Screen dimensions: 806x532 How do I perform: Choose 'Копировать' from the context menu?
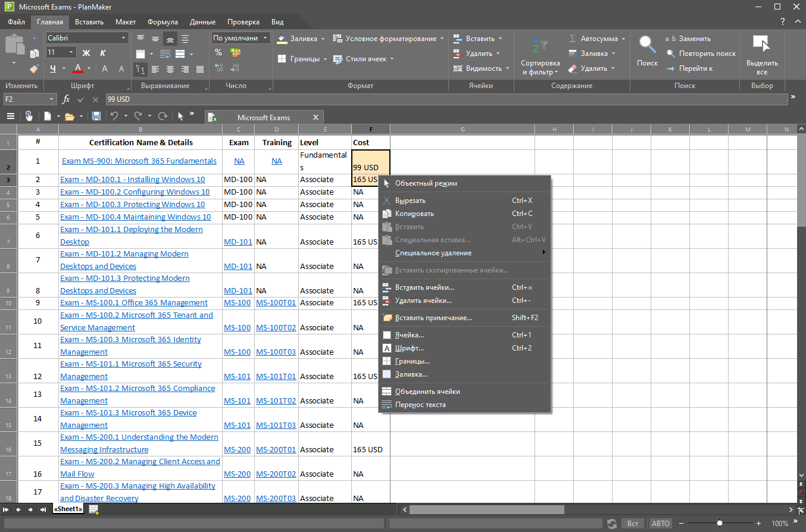(x=414, y=214)
